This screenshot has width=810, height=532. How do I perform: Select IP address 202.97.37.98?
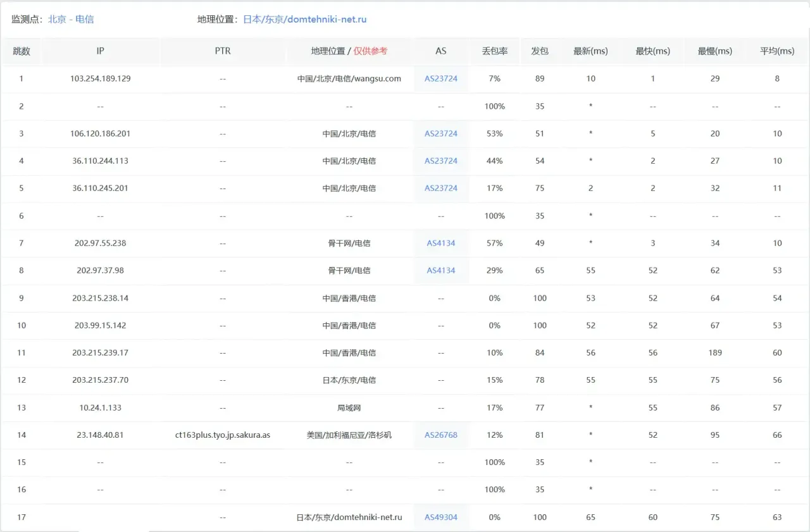101,270
